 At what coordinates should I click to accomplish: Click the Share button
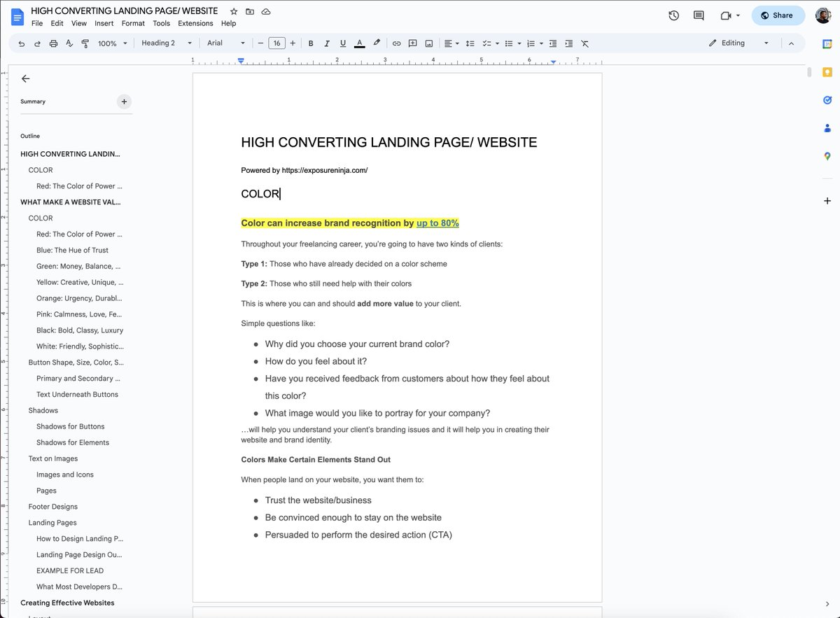tap(778, 15)
